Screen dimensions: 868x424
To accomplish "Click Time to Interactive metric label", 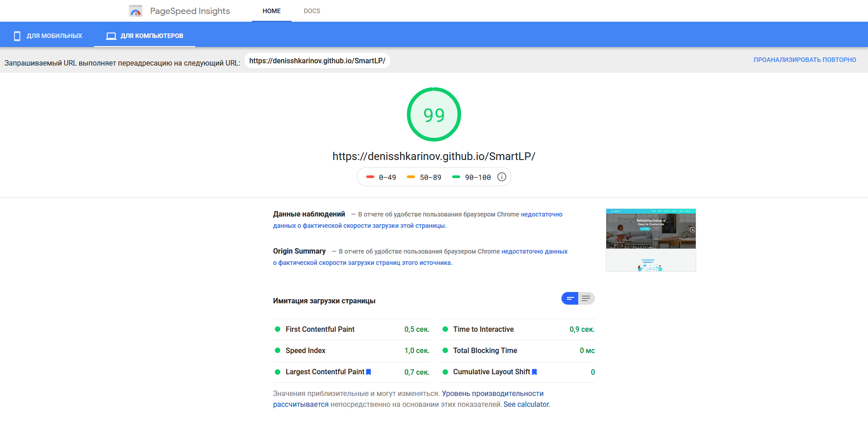I will (x=484, y=329).
